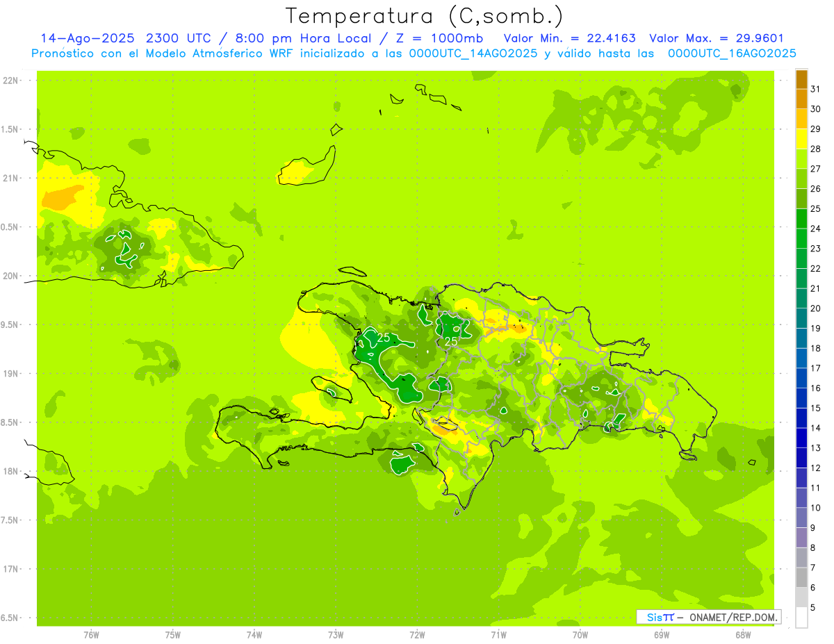Click the '20' colorbar label
Viewport: 834px width, 644px height.
tap(816, 308)
